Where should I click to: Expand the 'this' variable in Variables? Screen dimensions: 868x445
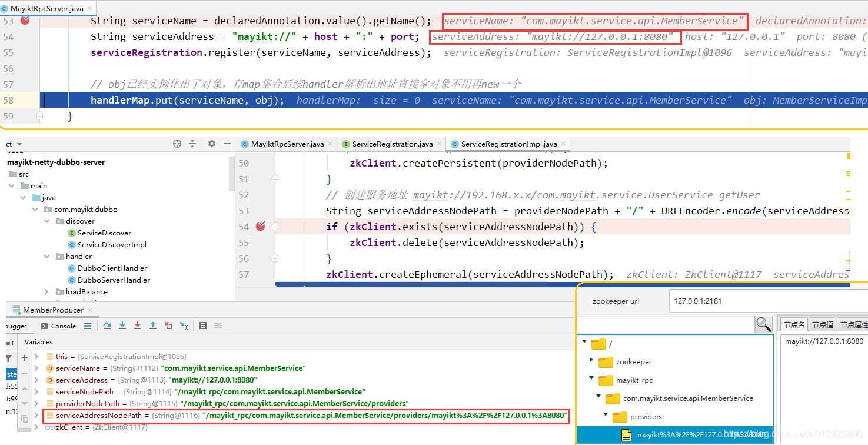[x=36, y=357]
